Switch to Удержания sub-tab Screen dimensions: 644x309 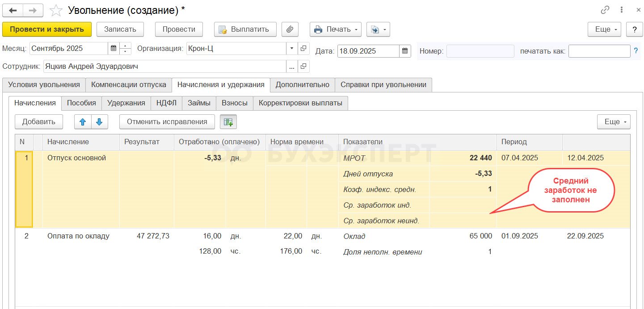pos(126,103)
